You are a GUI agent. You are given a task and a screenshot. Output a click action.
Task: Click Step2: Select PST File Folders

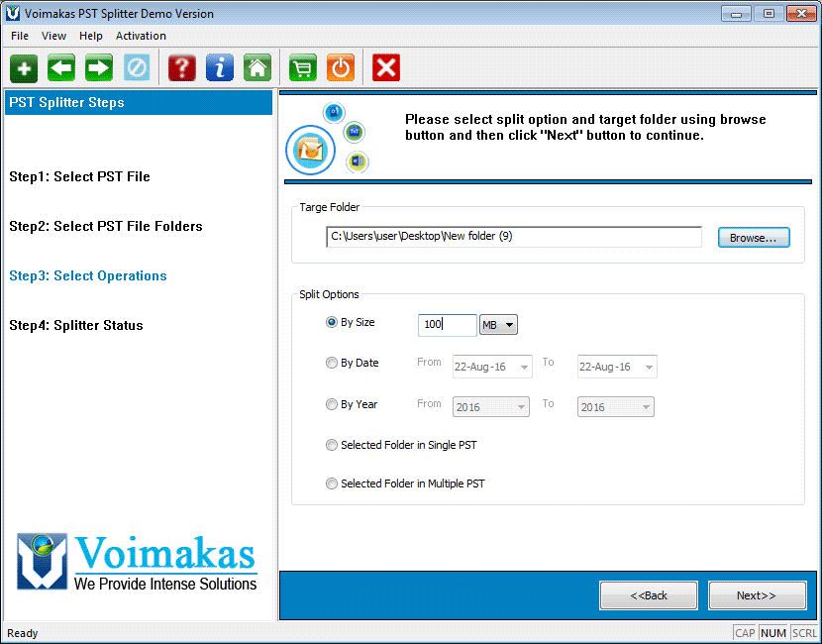point(106,226)
